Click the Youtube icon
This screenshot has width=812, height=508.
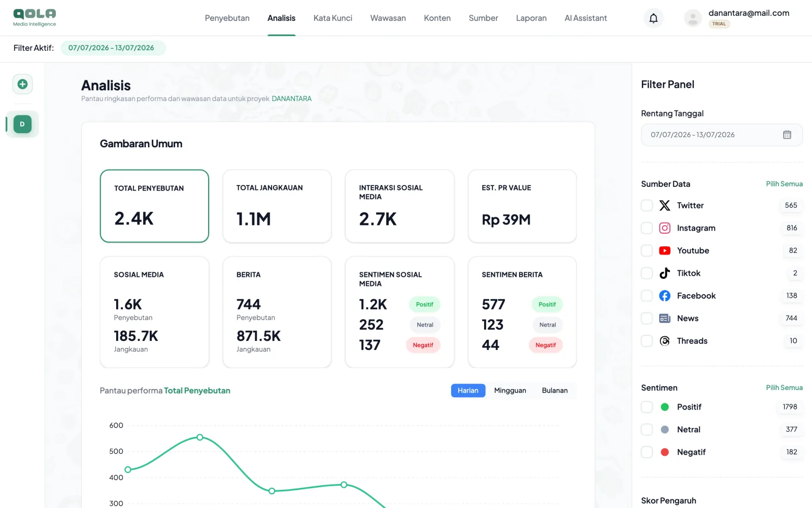pos(665,250)
